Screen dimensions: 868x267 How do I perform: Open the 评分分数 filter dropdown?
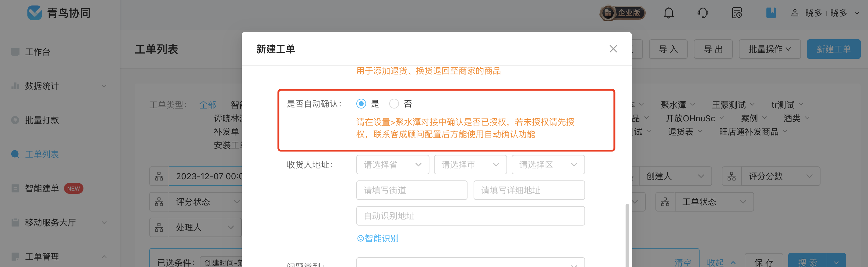pos(780,176)
